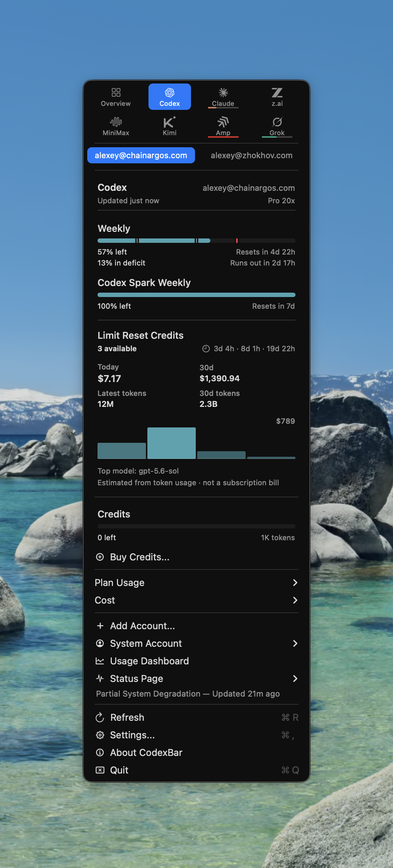This screenshot has height=868, width=393.
Task: Open Settings... command
Action: click(196, 735)
